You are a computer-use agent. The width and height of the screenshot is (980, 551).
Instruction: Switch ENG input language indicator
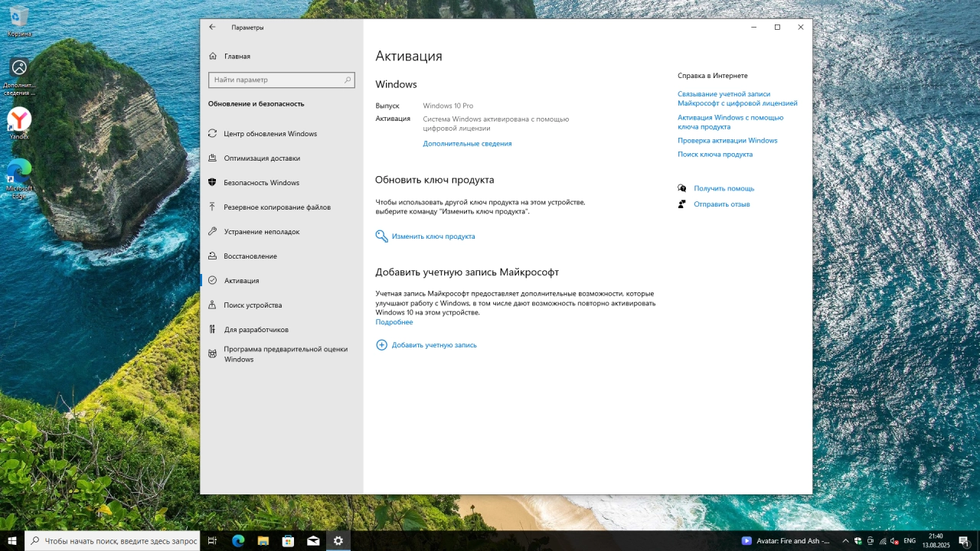910,540
